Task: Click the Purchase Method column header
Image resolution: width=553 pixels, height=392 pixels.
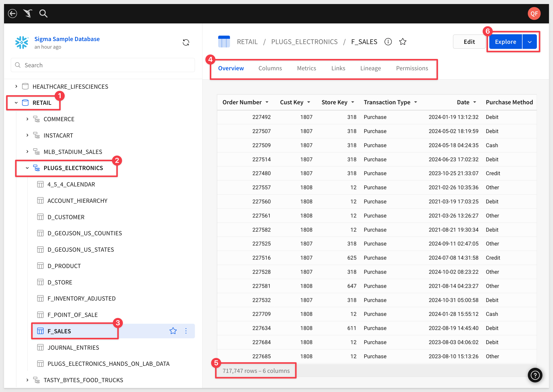Action: tap(509, 102)
